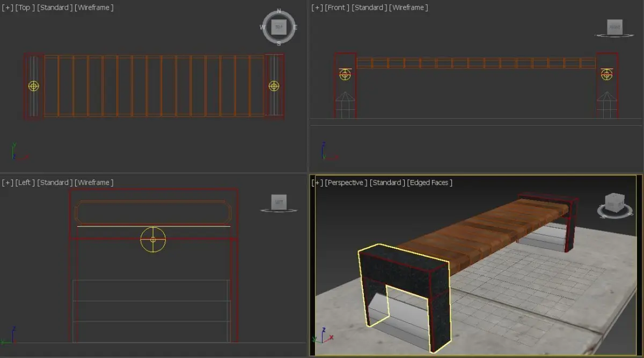Open the Top view label menu
Viewport: 644px width, 358px height.
[24, 8]
